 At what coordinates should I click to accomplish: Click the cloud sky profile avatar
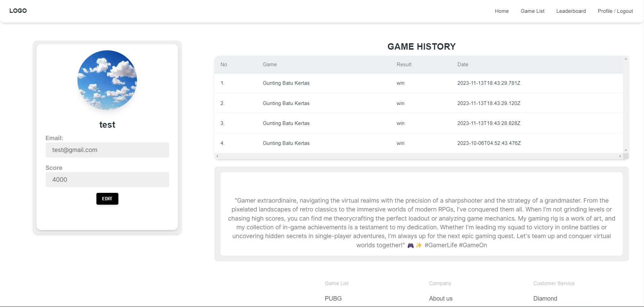click(107, 80)
